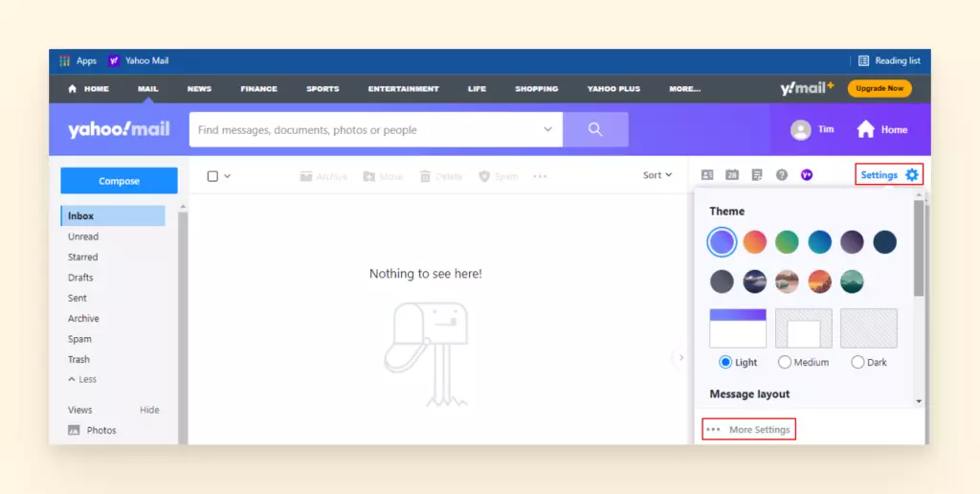Image resolution: width=980 pixels, height=494 pixels.
Task: Open the MORE... navigation menu
Action: click(x=685, y=89)
